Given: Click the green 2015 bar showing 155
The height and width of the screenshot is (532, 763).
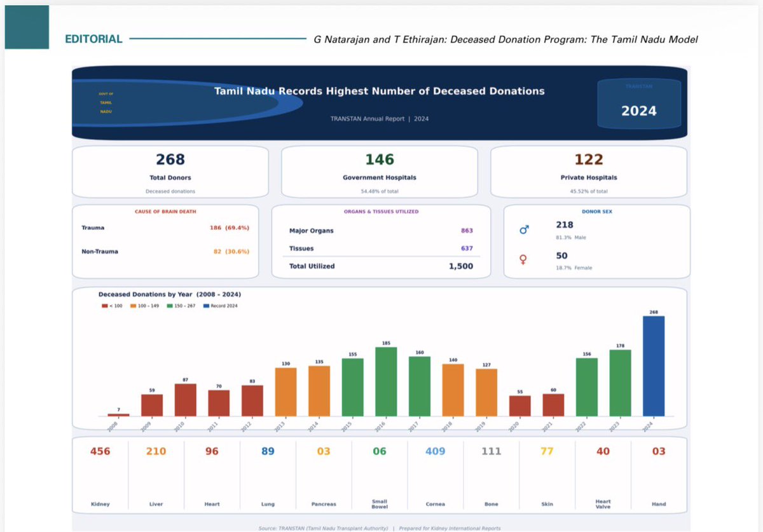Looking at the screenshot, I should (352, 387).
